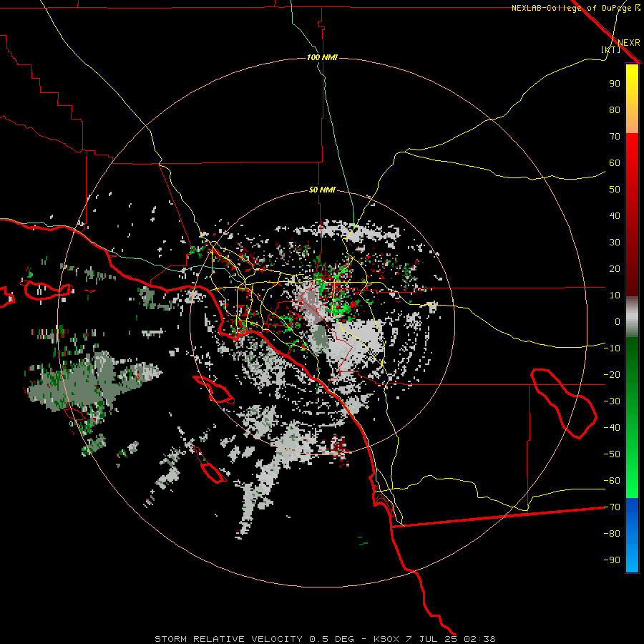Click the -70 scale label
This screenshot has width=644, height=644.
612,507
